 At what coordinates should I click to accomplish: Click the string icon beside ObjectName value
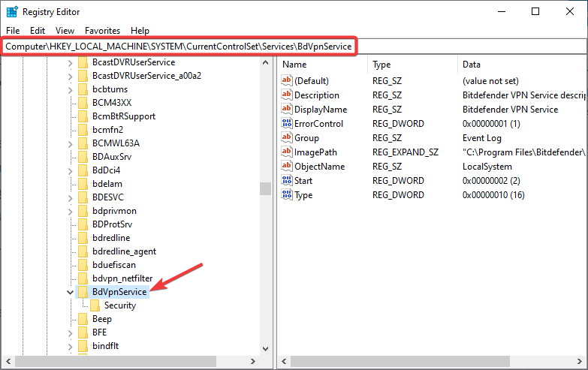coord(287,166)
